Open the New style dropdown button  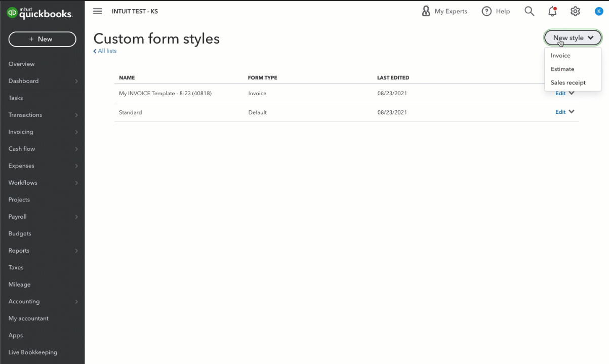coord(573,38)
